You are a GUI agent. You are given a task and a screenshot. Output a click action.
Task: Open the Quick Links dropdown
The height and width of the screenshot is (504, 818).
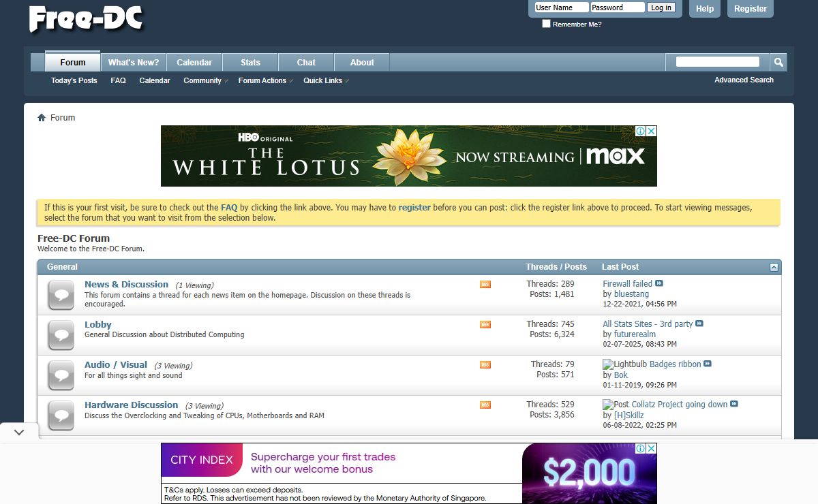point(326,80)
